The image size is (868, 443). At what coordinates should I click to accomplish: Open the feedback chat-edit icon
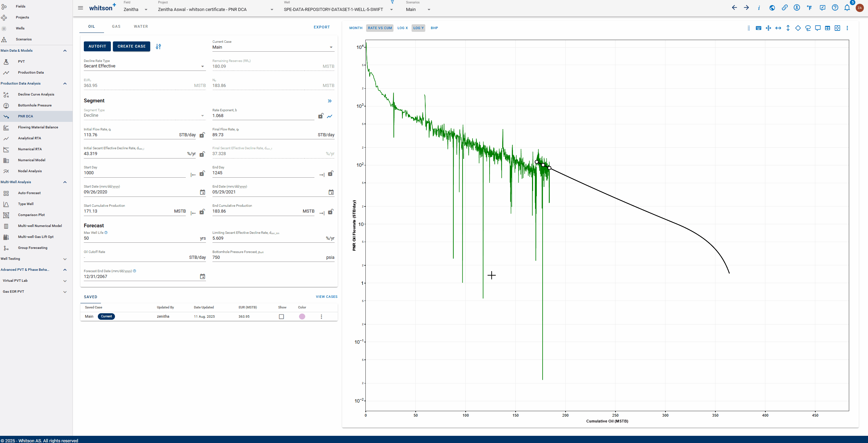[x=822, y=8]
